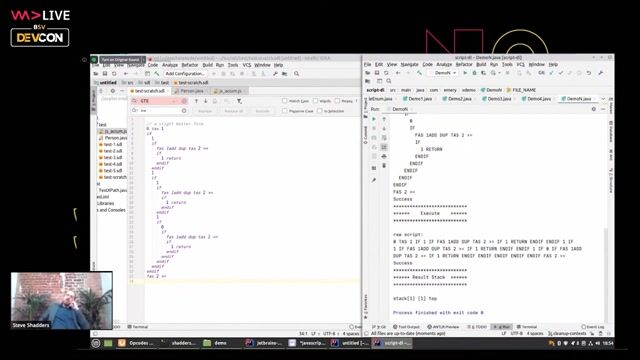640x360 pixels.
Task: Open the filter search results funnel icon
Action: pyautogui.click(x=239, y=101)
